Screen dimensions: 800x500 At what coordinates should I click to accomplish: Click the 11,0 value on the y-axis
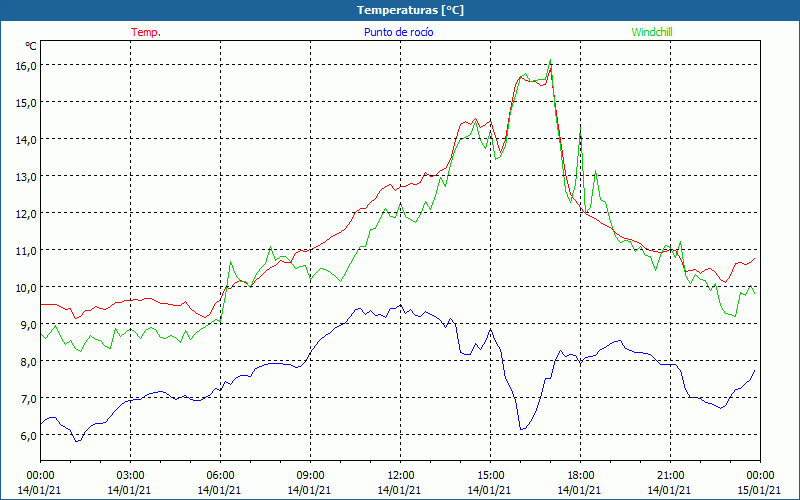pos(26,251)
